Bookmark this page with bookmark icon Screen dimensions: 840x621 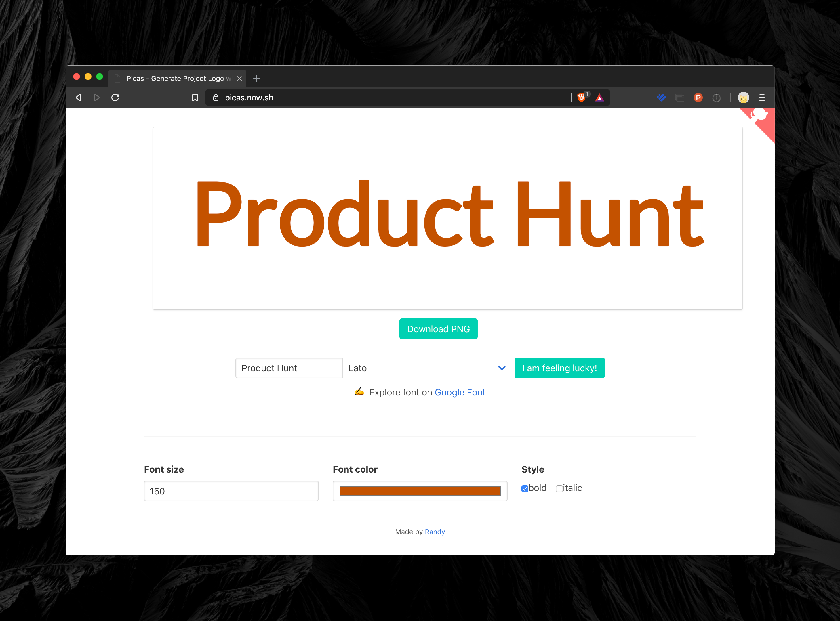point(195,98)
